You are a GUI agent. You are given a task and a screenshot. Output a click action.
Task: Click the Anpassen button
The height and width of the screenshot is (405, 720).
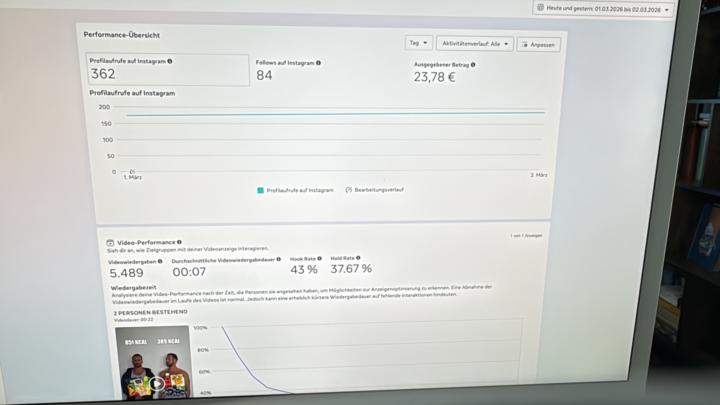538,45
